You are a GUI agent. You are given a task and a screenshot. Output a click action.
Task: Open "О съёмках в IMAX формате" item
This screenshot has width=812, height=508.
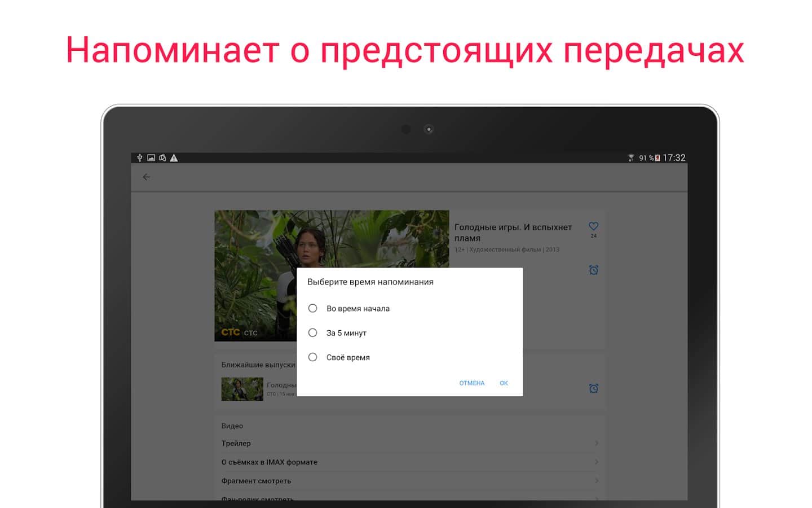[x=270, y=462]
